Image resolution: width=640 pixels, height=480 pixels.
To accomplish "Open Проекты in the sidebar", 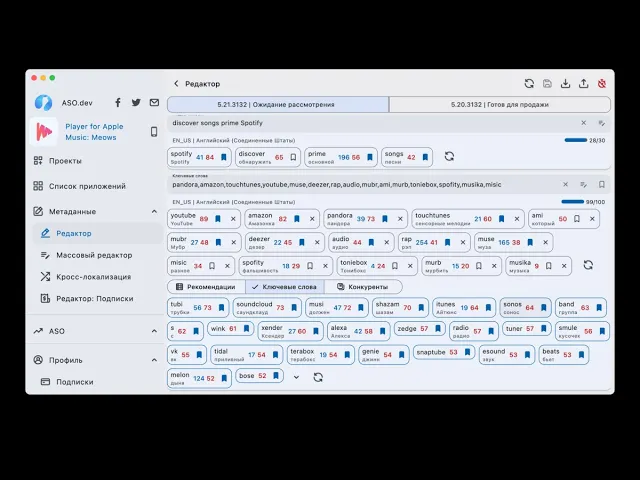I will [65, 161].
